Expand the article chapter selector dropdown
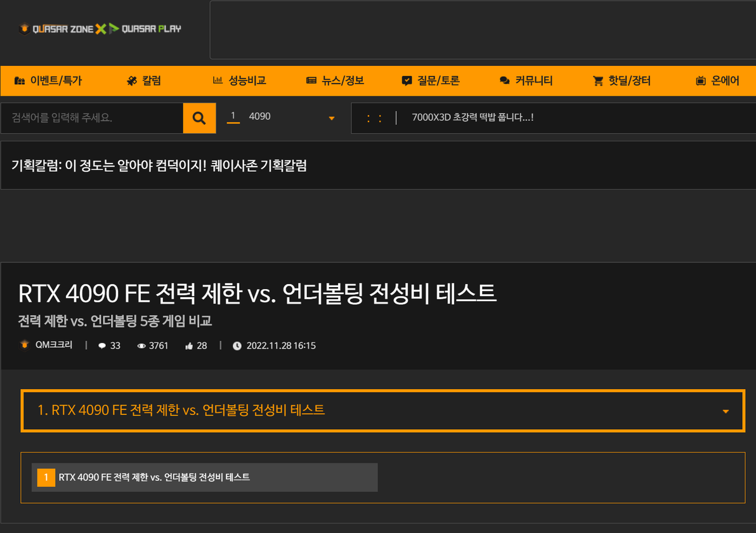The width and height of the screenshot is (756, 533). coord(383,411)
